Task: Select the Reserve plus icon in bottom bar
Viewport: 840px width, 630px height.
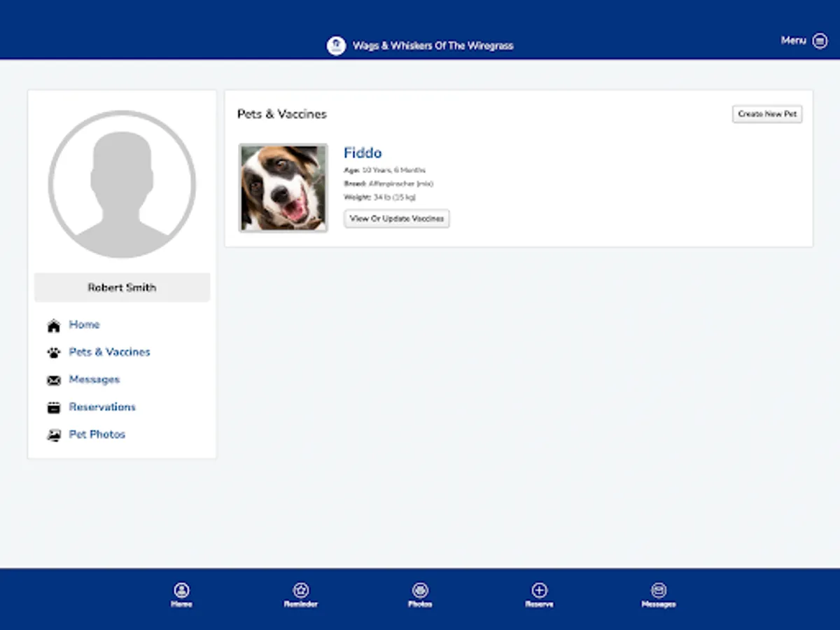Action: tap(539, 590)
